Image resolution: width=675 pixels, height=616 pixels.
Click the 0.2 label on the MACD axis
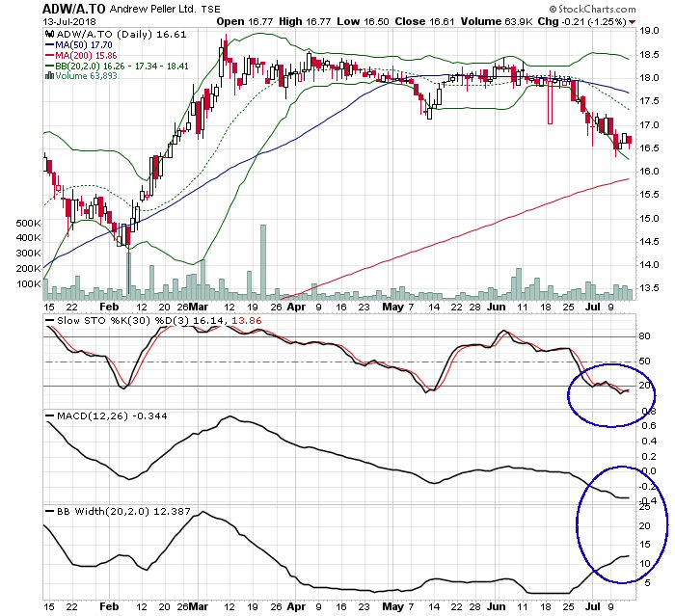click(x=649, y=456)
